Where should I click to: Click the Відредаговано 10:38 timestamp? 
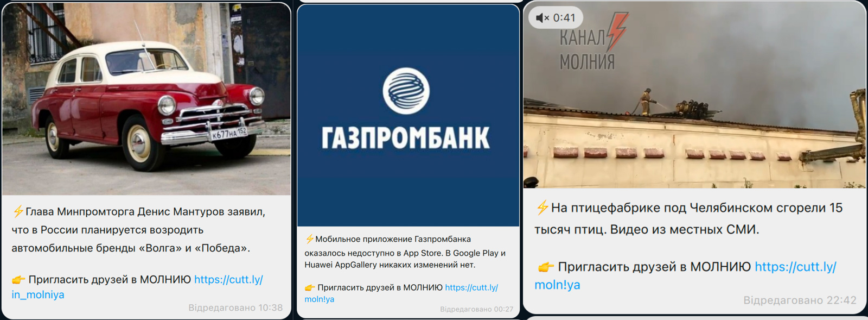point(235,308)
